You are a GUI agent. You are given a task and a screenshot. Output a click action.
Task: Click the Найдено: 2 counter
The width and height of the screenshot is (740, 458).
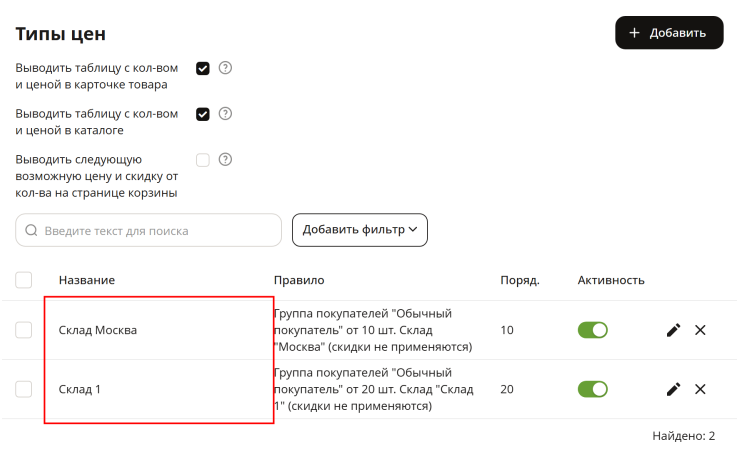683,436
